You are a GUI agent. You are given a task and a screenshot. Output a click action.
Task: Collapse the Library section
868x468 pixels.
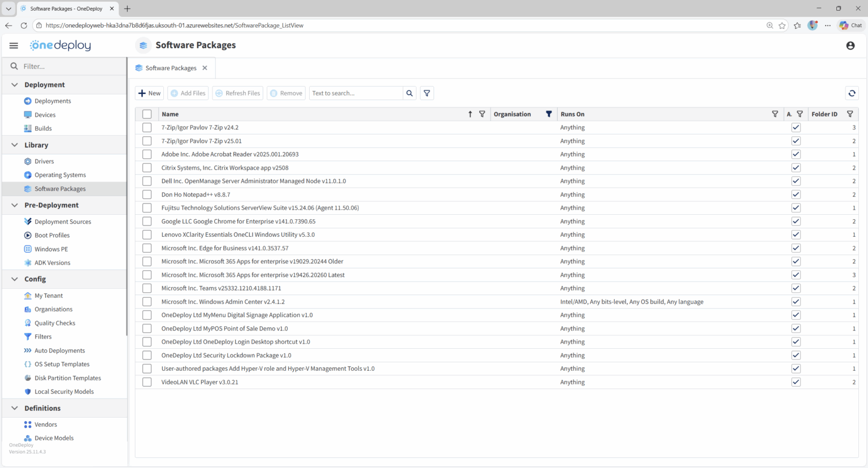coord(15,145)
